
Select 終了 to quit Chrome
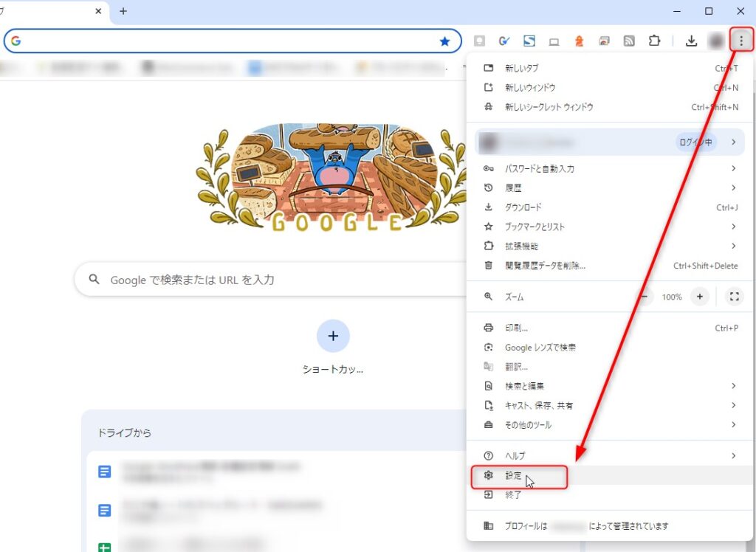[611, 494]
